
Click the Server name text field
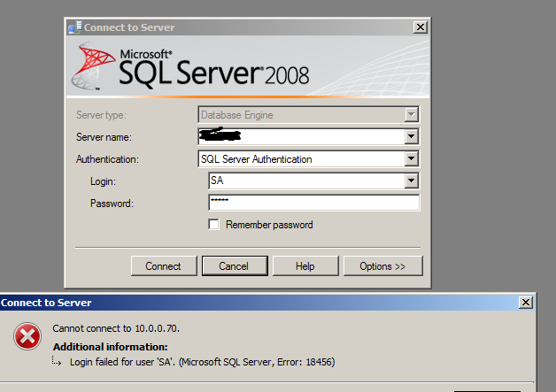point(301,136)
